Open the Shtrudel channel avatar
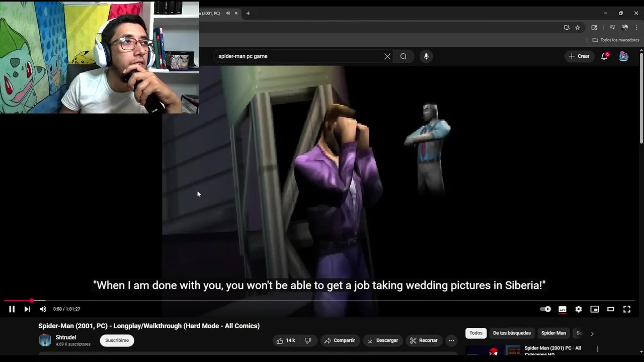Screen dimensions: 644x362 point(45,340)
